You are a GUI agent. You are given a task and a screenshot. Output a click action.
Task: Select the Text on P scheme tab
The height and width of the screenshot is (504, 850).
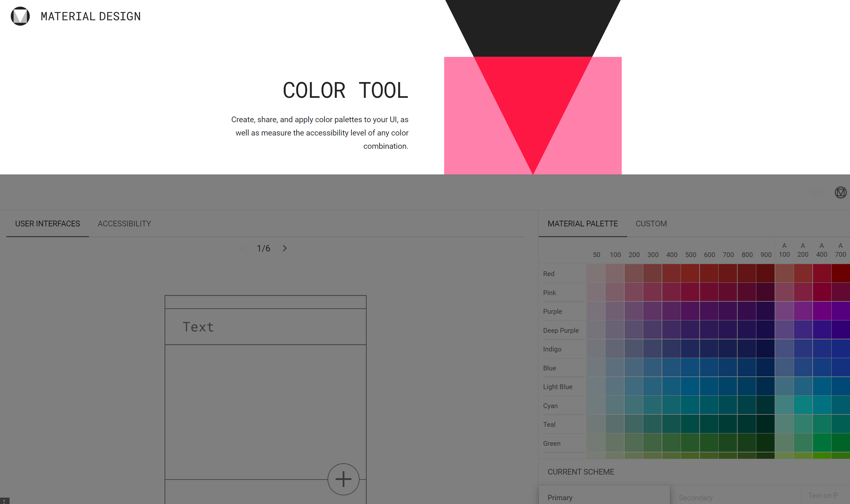[x=826, y=495]
